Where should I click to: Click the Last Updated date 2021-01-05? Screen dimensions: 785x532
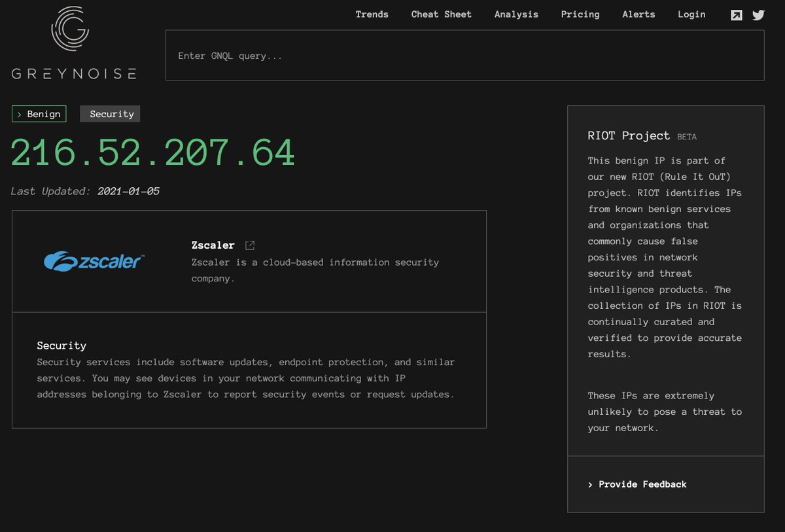pyautogui.click(x=129, y=191)
